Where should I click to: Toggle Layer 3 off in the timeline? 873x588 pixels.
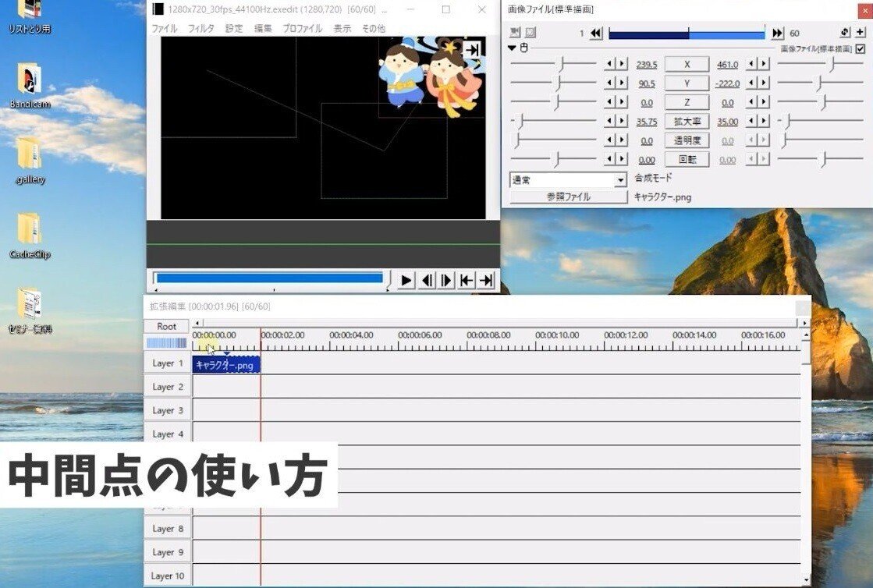click(x=168, y=409)
